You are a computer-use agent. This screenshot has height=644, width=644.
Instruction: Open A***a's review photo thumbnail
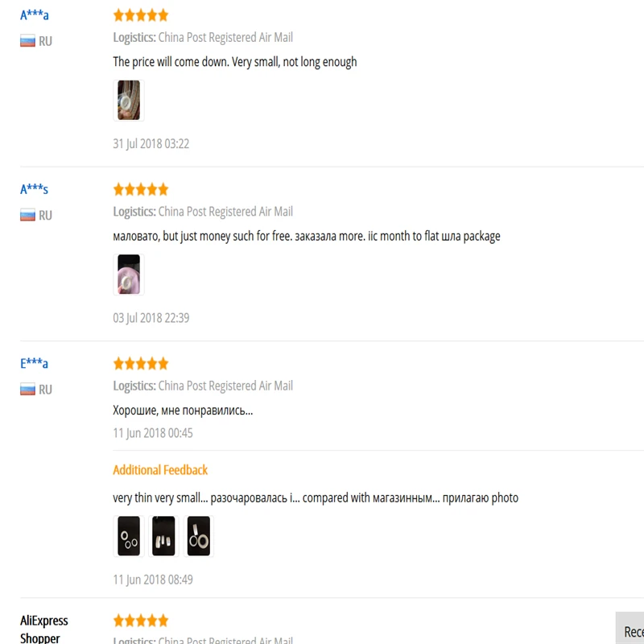click(129, 100)
